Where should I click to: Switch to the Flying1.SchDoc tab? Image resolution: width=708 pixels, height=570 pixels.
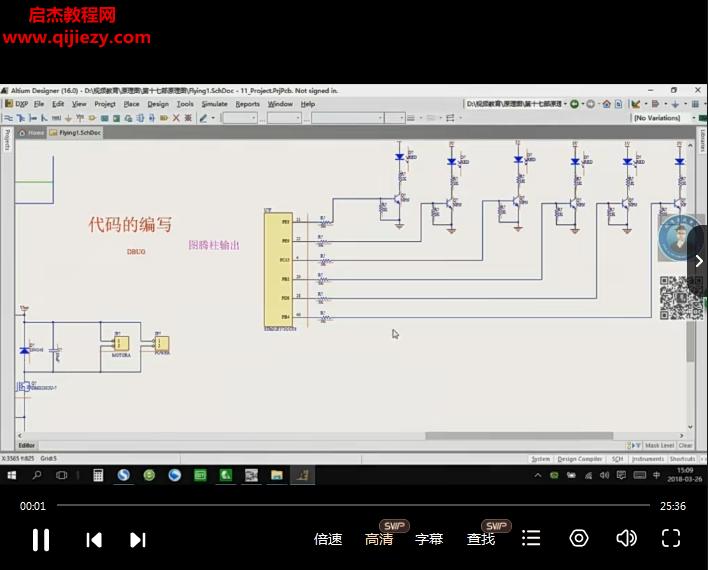click(75, 133)
